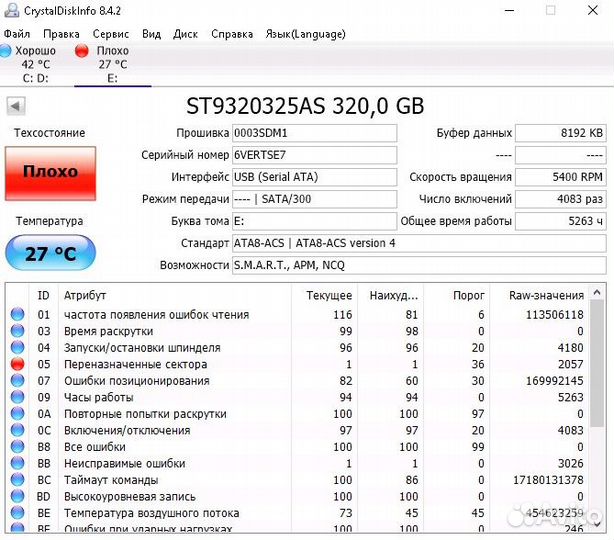The image size is (614, 540).
Task: Select the Плохо E: disk tab
Action: (113, 64)
